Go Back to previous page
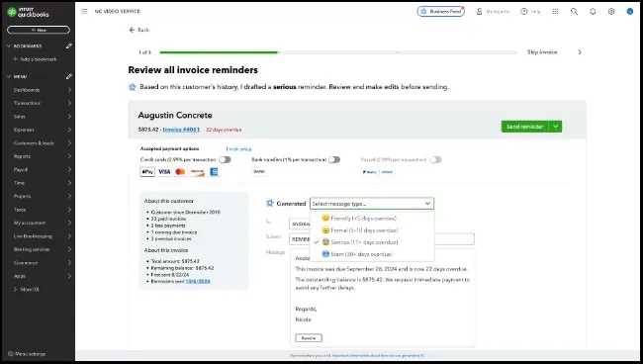 point(139,30)
